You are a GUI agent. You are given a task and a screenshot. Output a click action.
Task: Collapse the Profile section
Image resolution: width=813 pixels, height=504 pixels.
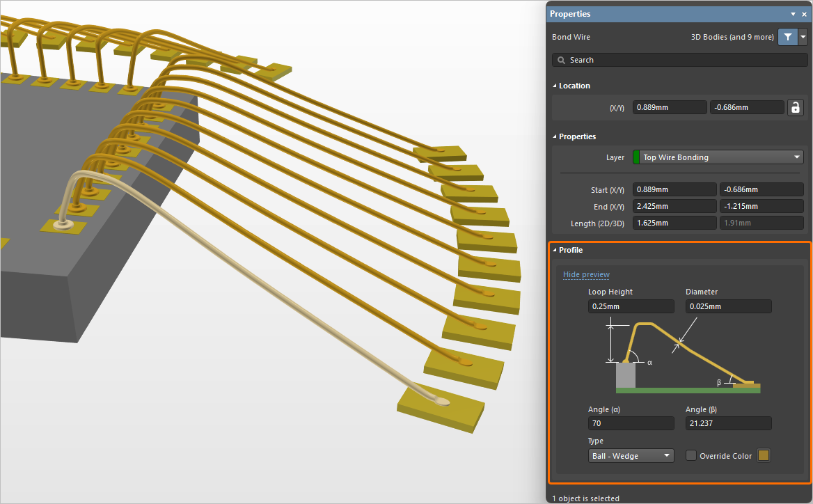pyautogui.click(x=555, y=251)
